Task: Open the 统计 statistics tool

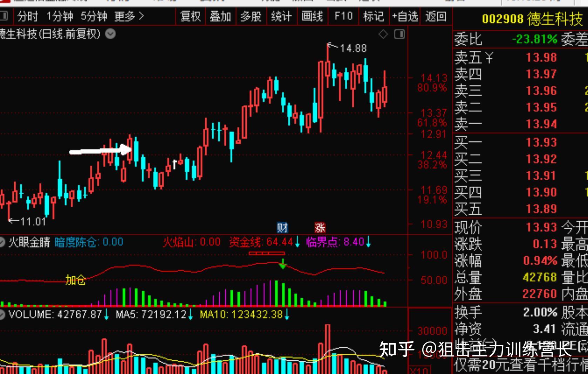Action: (x=281, y=16)
